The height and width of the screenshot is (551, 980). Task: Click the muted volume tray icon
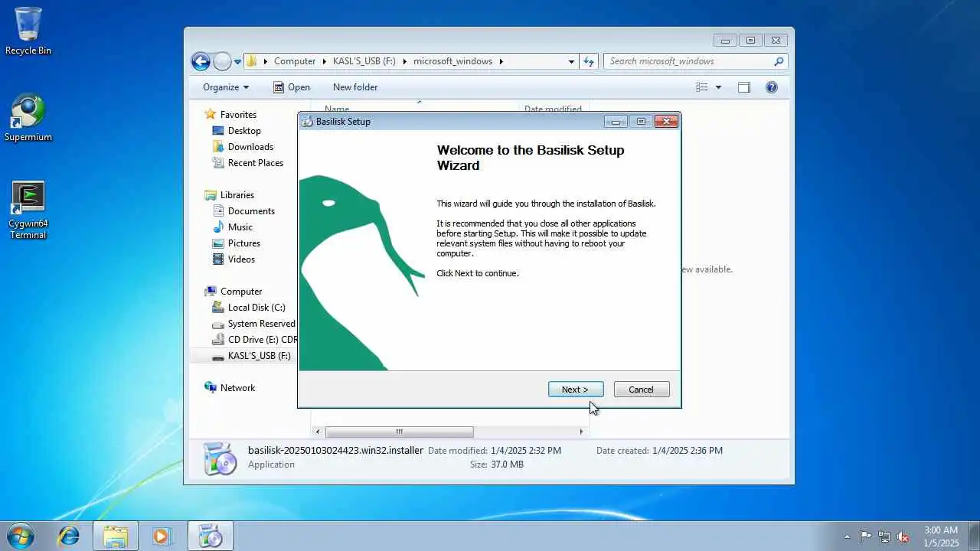pyautogui.click(x=903, y=536)
